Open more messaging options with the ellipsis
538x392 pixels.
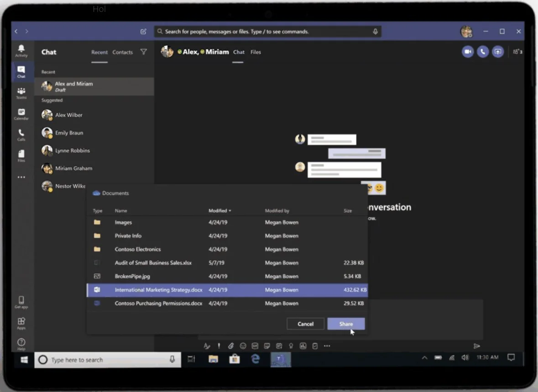tap(327, 346)
